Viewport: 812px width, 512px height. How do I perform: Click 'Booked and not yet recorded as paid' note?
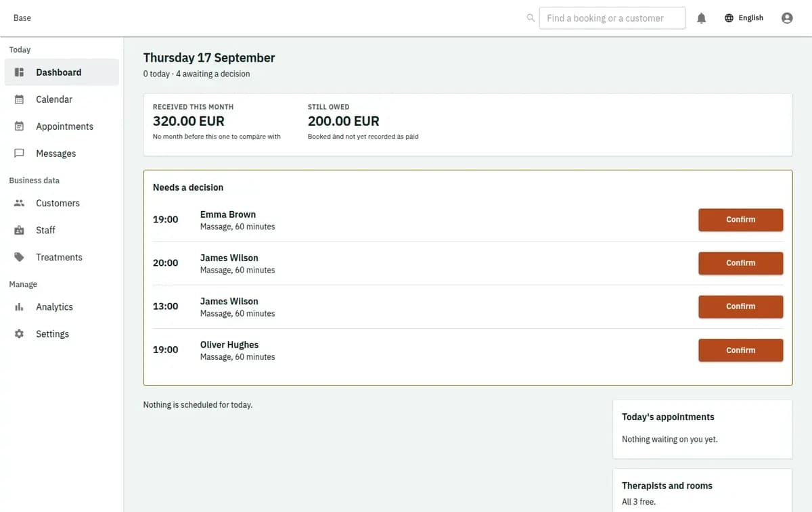(x=363, y=137)
